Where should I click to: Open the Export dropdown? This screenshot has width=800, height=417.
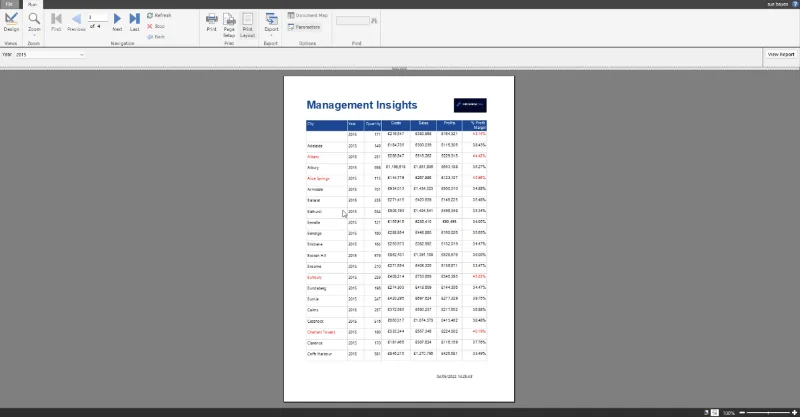pos(271,23)
